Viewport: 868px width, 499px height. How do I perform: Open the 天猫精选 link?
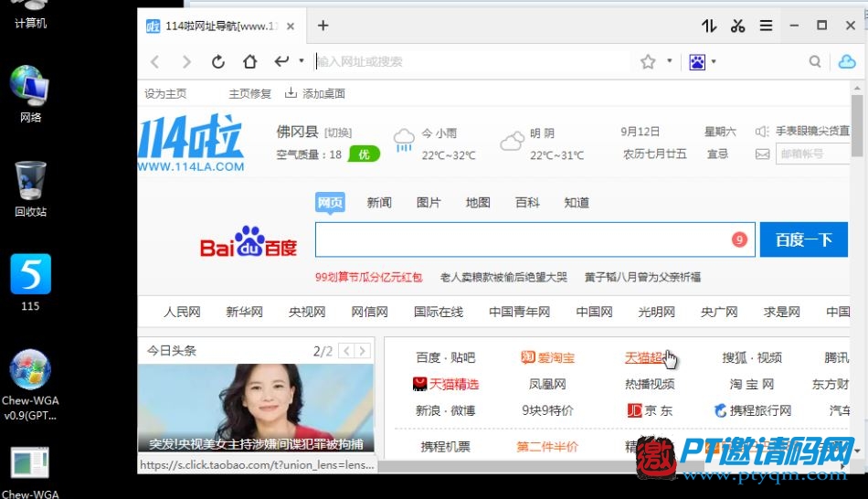click(446, 385)
